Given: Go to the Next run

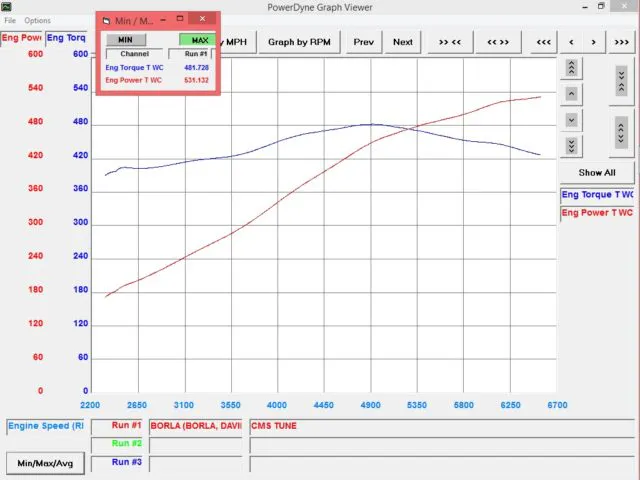Looking at the screenshot, I should coord(403,42).
